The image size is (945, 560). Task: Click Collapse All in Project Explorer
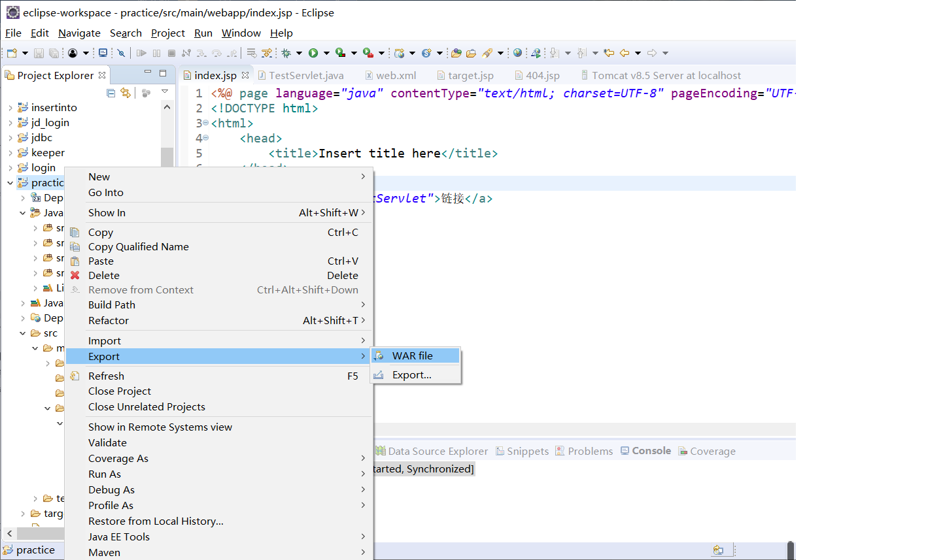point(111,93)
